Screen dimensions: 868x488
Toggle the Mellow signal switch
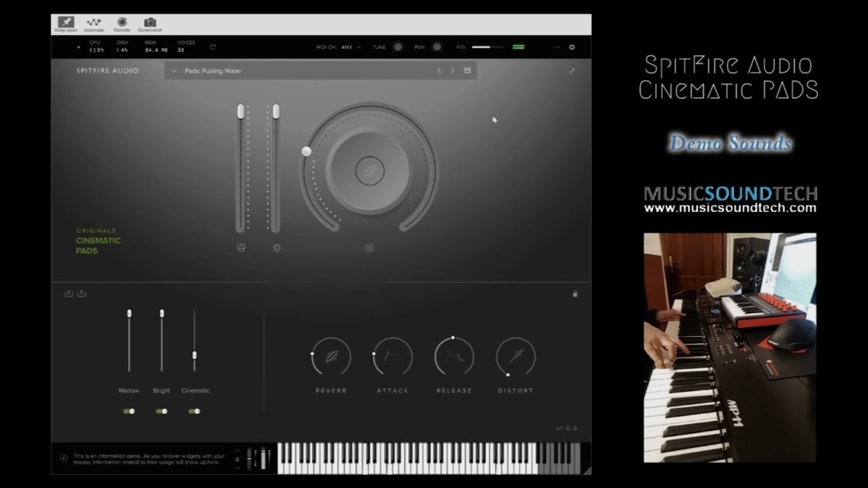pyautogui.click(x=129, y=411)
